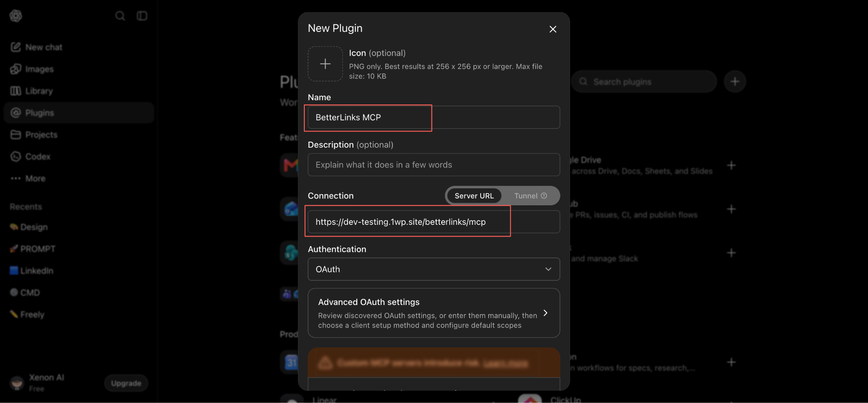This screenshot has width=868, height=403.
Task: Select the Server URL connection option
Action: point(474,196)
